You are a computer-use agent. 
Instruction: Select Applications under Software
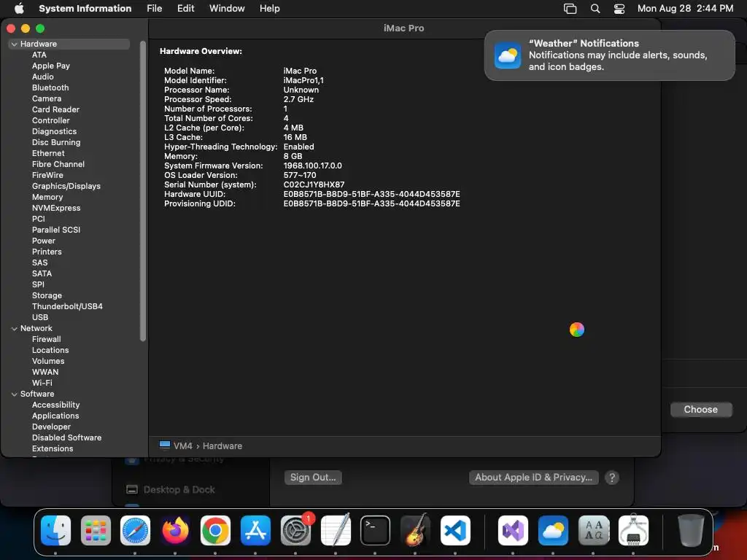click(55, 416)
